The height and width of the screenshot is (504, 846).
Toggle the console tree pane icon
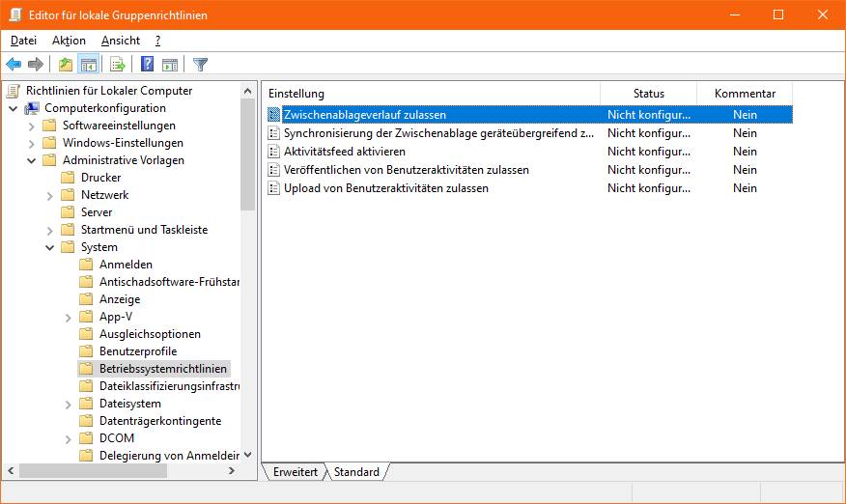(x=88, y=65)
